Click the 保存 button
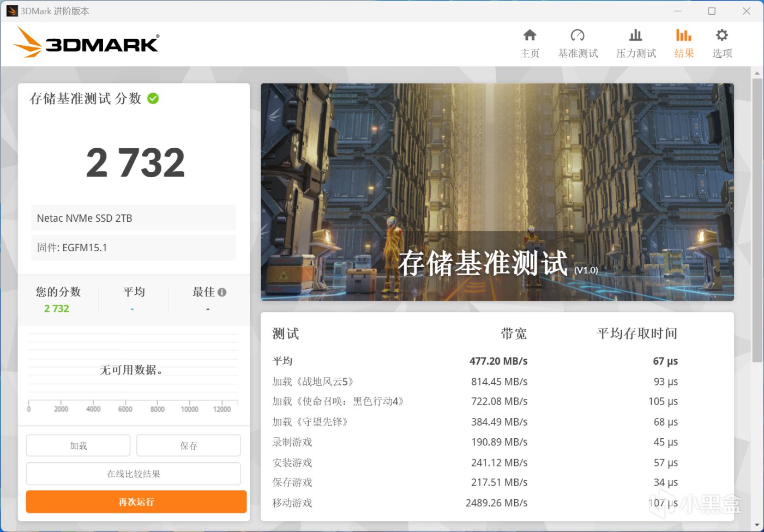The image size is (764, 532). coord(189,445)
